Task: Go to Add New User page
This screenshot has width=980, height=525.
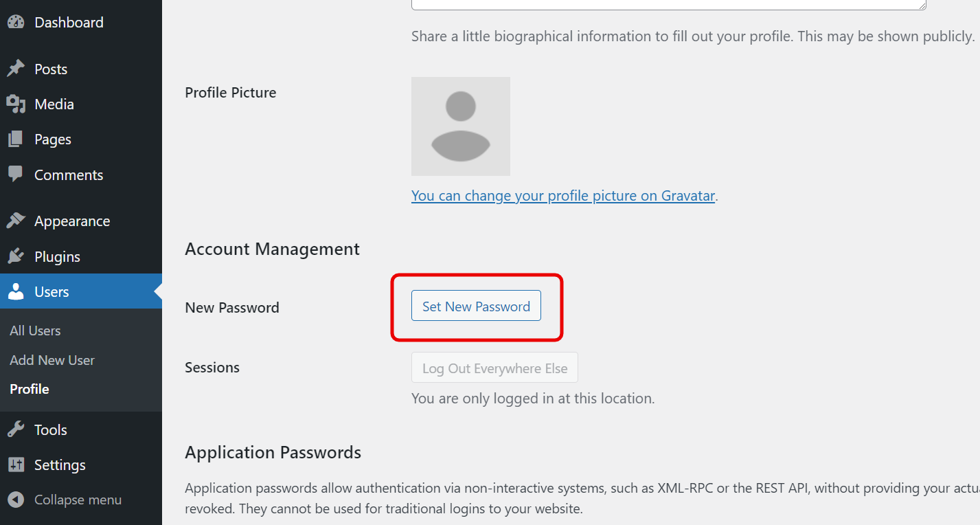Action: [52, 360]
